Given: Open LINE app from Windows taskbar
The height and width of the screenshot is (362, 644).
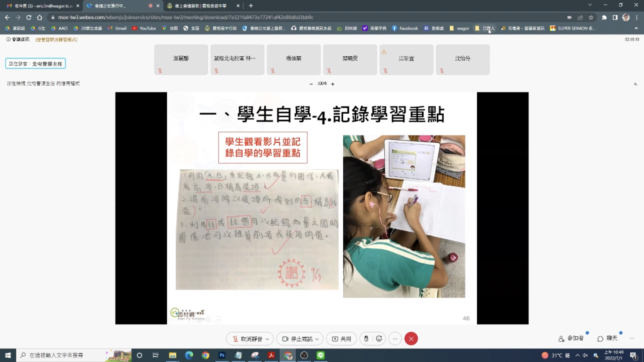Looking at the screenshot, I should (320, 355).
